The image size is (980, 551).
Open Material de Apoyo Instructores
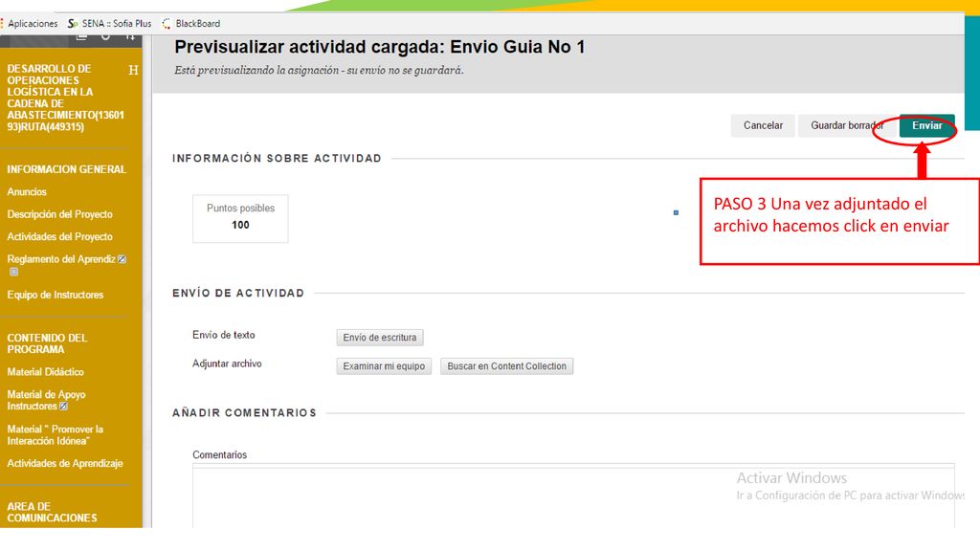pos(46,401)
